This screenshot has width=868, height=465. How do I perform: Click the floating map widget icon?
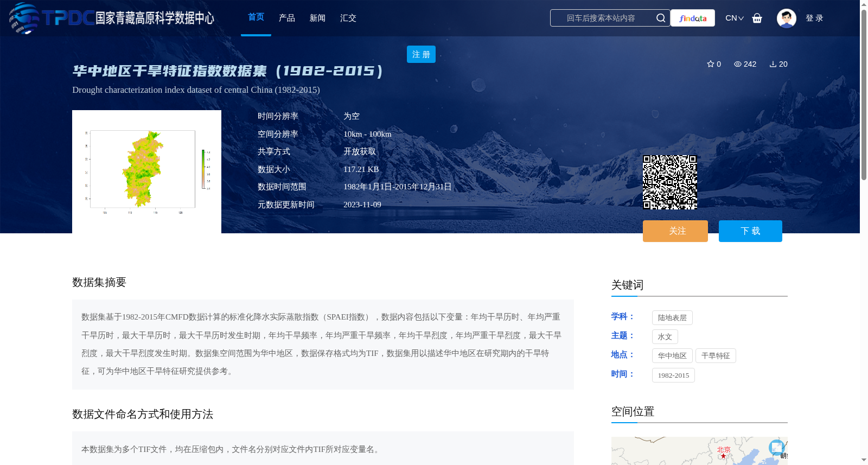[x=777, y=448]
